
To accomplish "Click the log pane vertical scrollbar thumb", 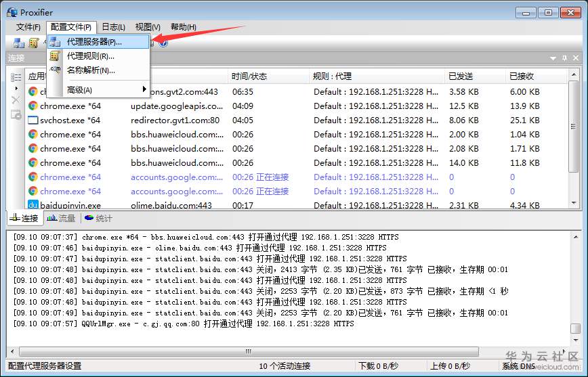I will pyautogui.click(x=576, y=328).
